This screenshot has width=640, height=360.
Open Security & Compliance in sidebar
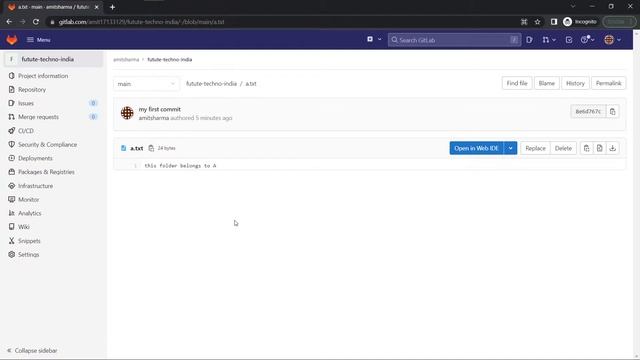pos(47,144)
